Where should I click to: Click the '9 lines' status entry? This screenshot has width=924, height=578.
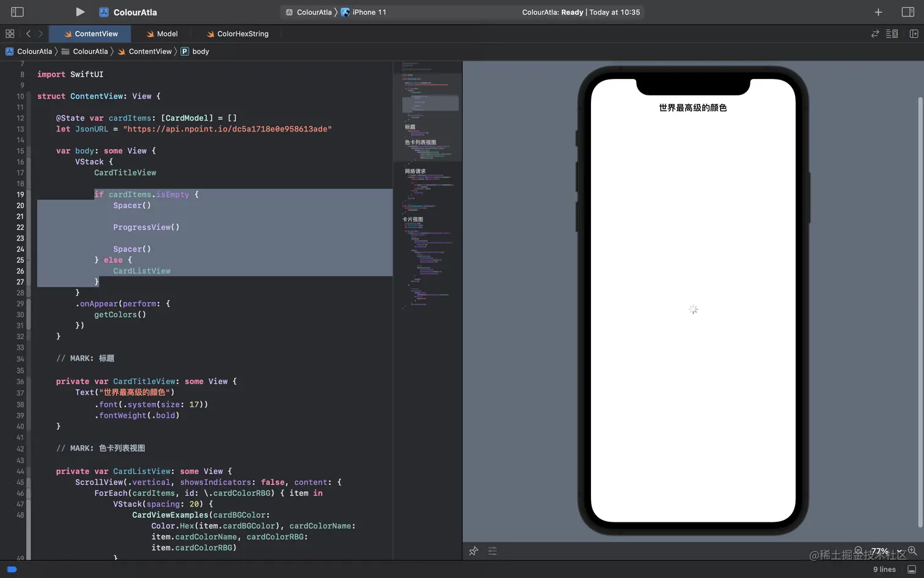pyautogui.click(x=884, y=569)
